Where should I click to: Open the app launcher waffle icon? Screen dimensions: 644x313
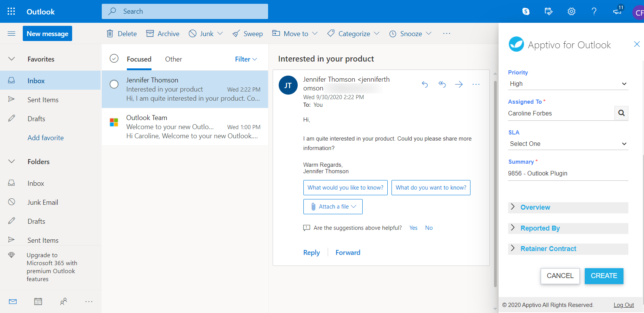[11, 11]
